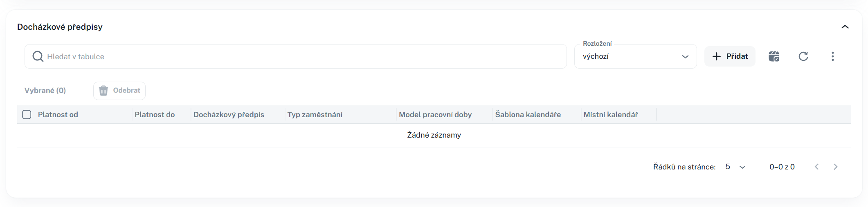The image size is (868, 207).
Task: Select the Místní kalendář column header
Action: 610,115
